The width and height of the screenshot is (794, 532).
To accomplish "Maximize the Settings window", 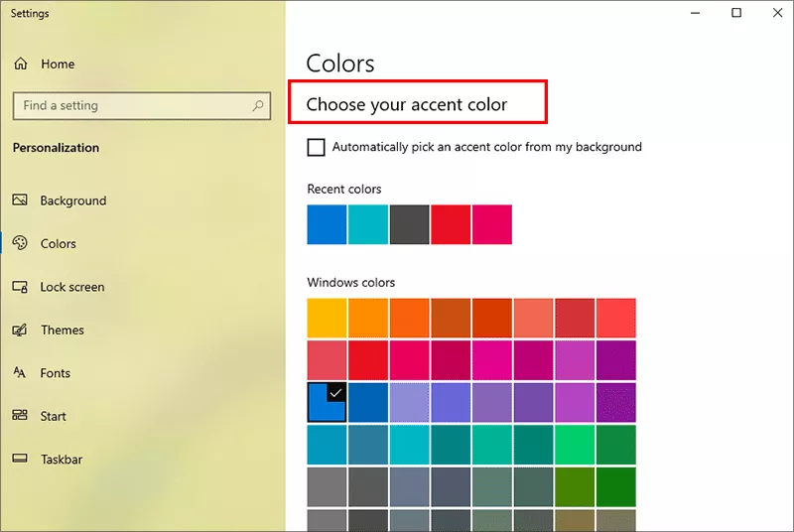I will [736, 13].
